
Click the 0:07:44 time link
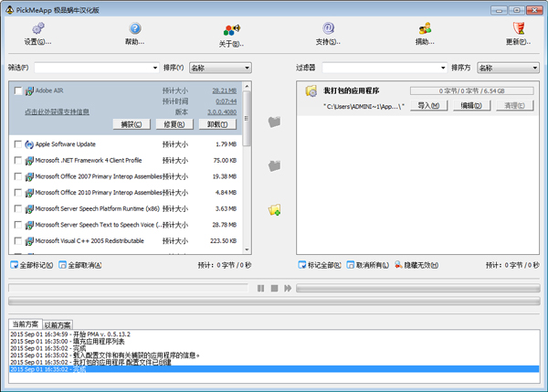tap(227, 101)
